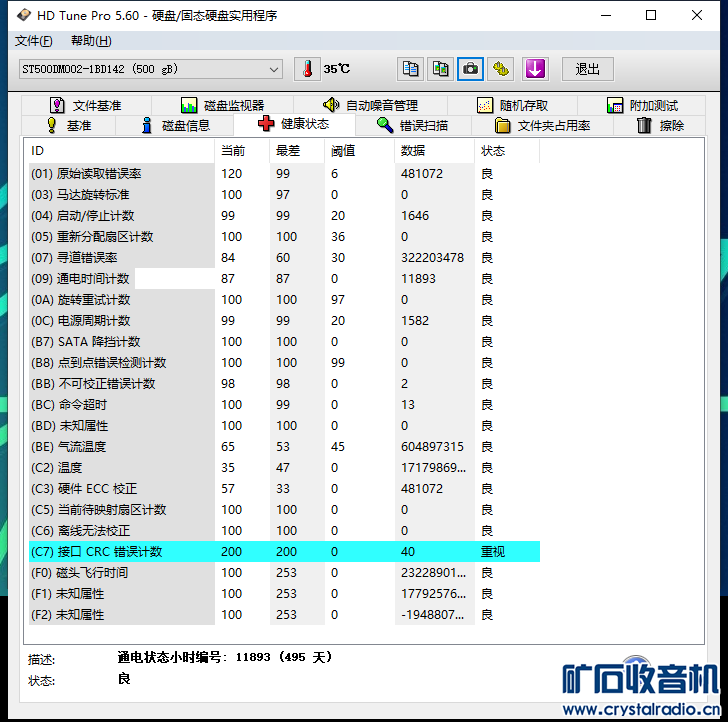Select the (B8) 点到点错误检测计数 row
Screen dimensions: 728x722
(x=284, y=363)
